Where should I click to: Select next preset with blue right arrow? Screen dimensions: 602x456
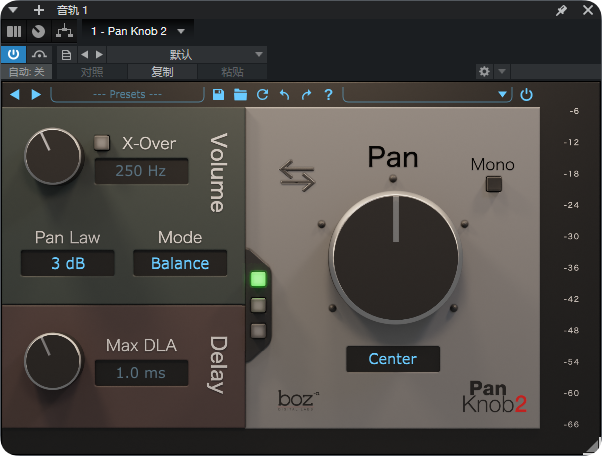point(36,94)
